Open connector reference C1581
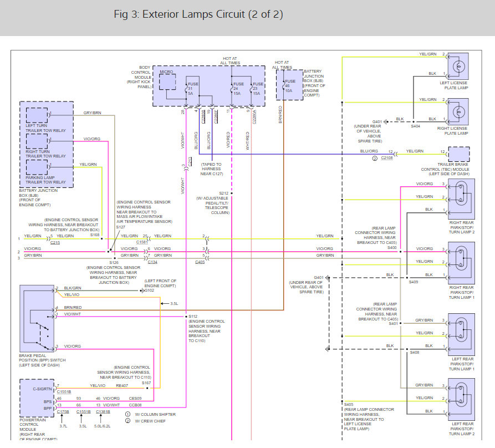 tap(142, 242)
